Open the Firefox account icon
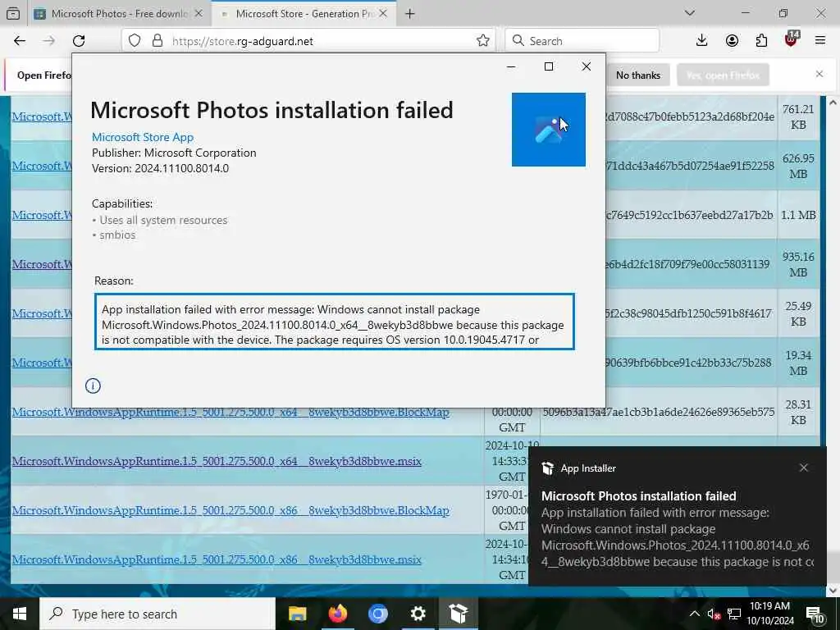 click(732, 41)
